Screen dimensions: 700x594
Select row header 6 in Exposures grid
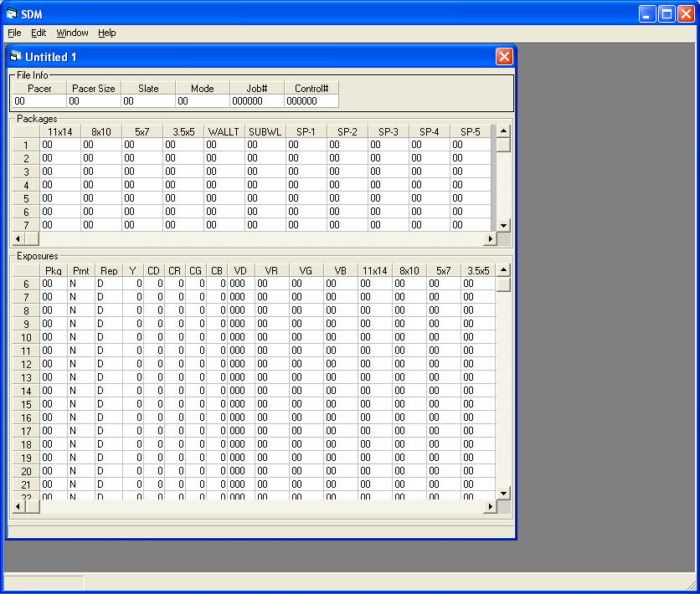[x=26, y=284]
